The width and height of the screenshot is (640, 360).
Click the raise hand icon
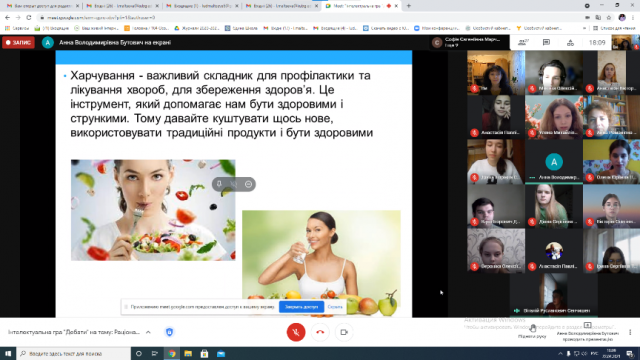tap(533, 329)
